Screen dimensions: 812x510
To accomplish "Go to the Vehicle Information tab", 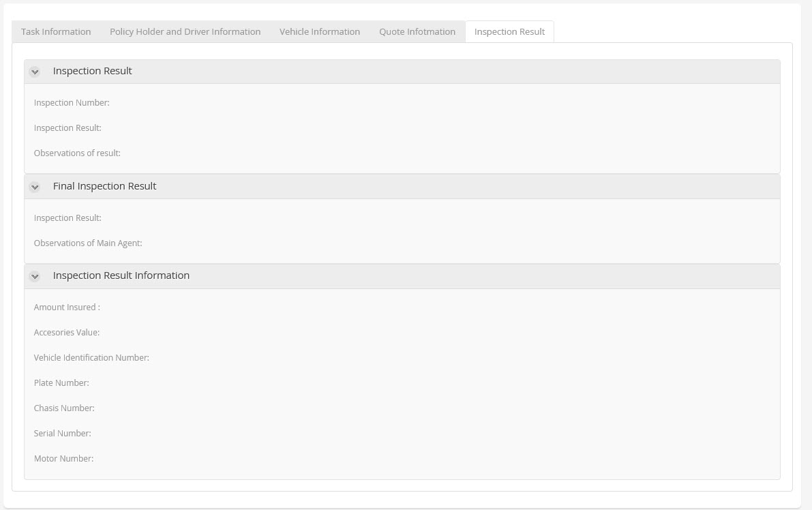I will click(x=319, y=32).
